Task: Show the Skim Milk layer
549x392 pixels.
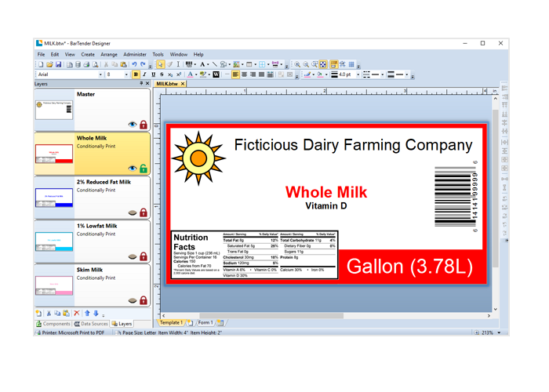Action: [133, 300]
